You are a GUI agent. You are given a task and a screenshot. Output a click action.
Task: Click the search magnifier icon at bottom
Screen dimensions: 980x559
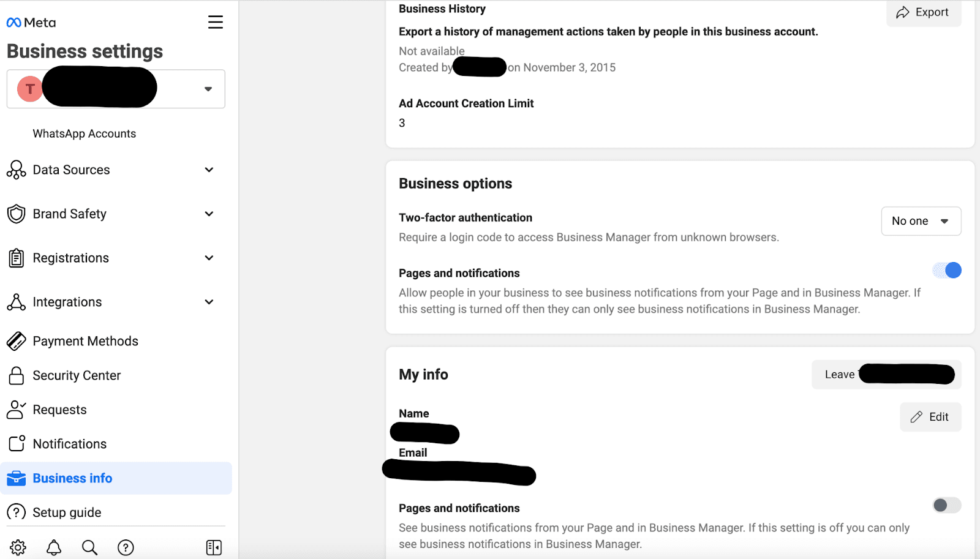tap(90, 547)
